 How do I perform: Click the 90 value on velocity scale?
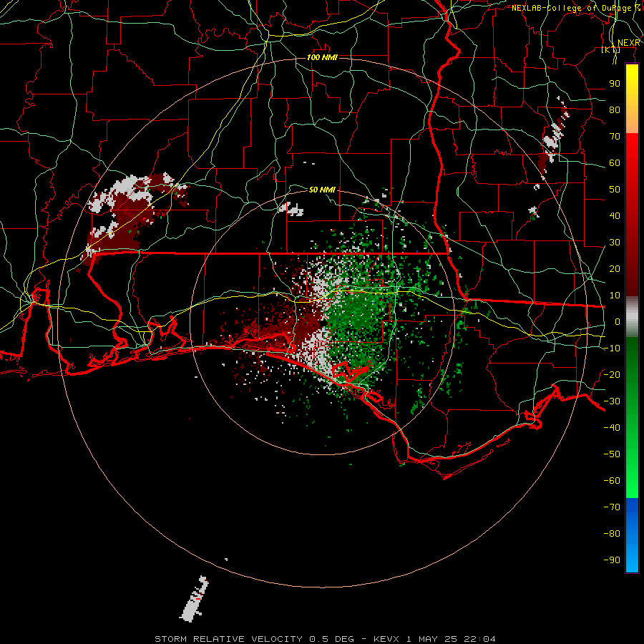click(x=615, y=84)
